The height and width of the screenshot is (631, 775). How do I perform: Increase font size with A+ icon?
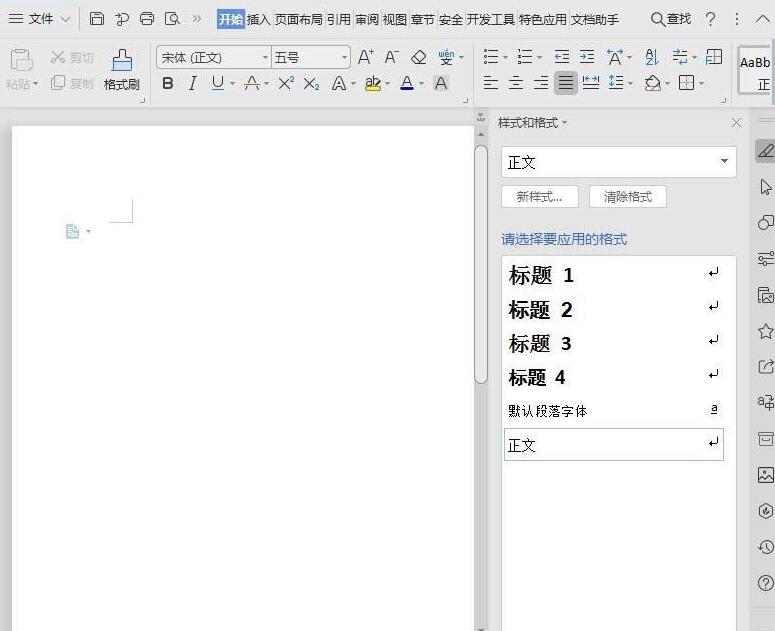365,57
